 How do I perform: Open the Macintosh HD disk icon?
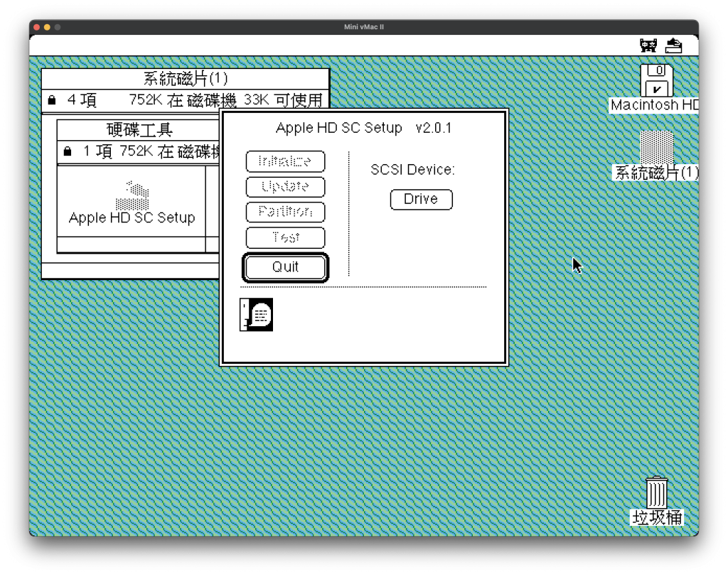click(x=656, y=81)
